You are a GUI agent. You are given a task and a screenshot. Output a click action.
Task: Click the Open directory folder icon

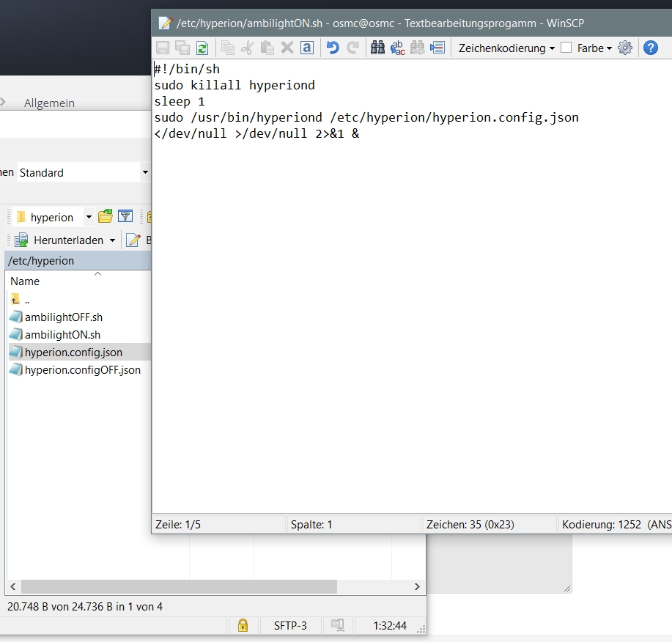pyautogui.click(x=106, y=216)
